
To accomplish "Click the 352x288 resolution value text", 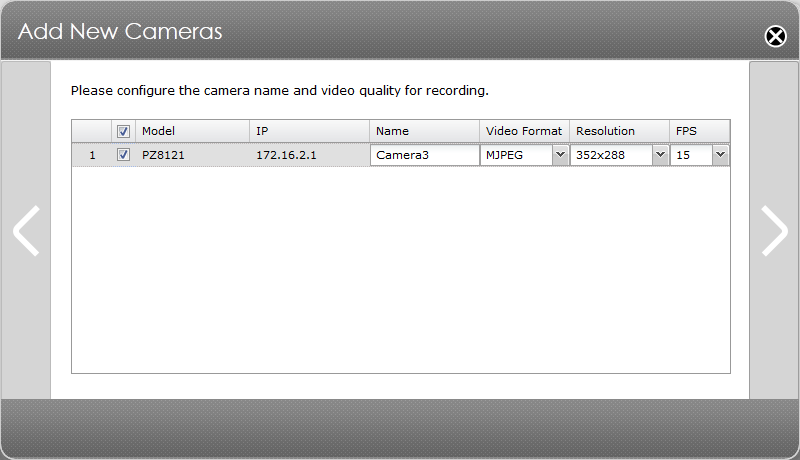I will click(600, 155).
